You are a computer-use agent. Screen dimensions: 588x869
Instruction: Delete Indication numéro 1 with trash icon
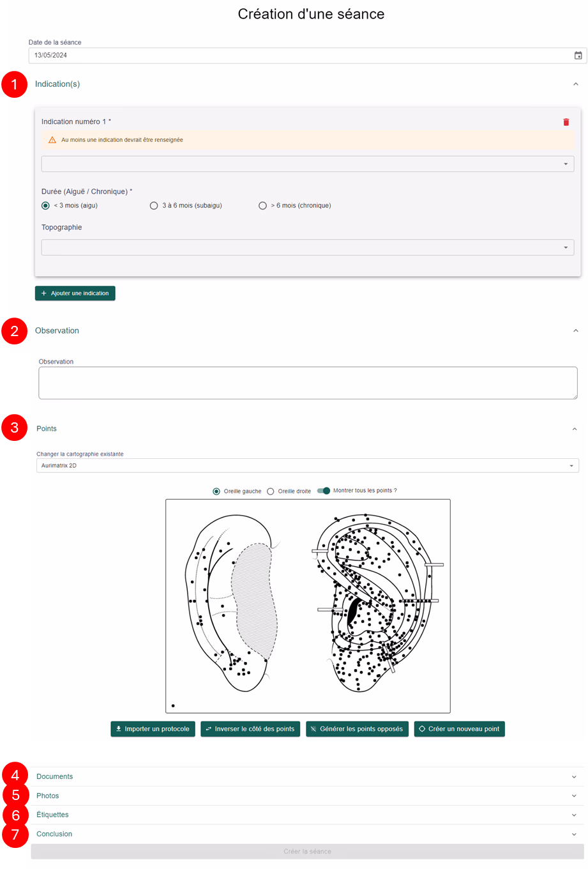tap(566, 122)
